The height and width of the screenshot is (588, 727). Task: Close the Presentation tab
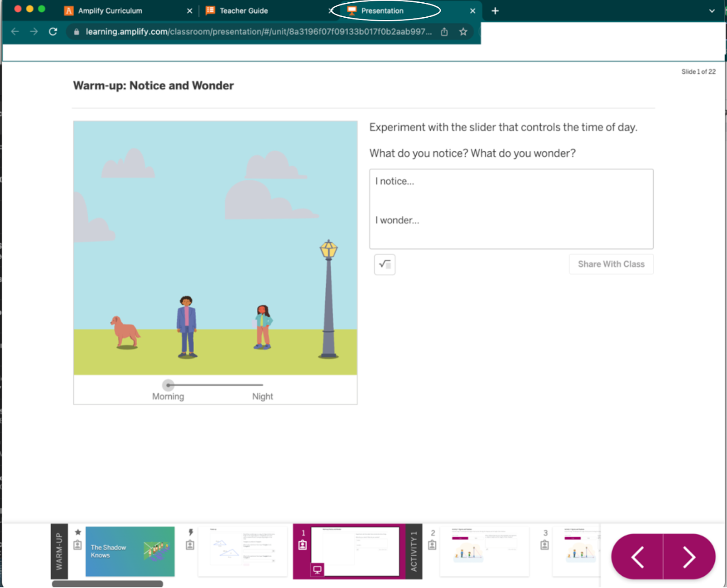[x=473, y=11]
